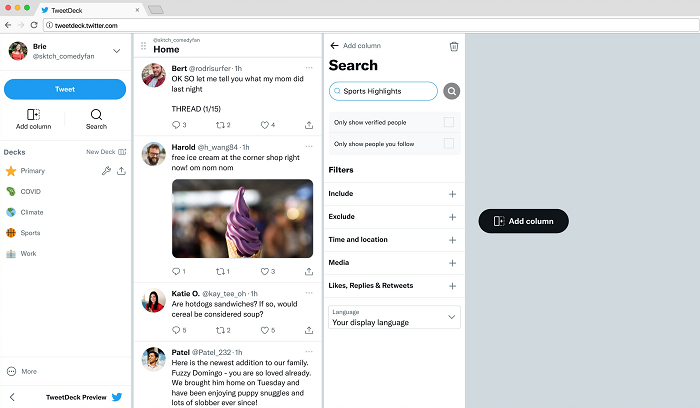The width and height of the screenshot is (700, 408).
Task: Open Patel's profile via his name
Action: pos(180,352)
